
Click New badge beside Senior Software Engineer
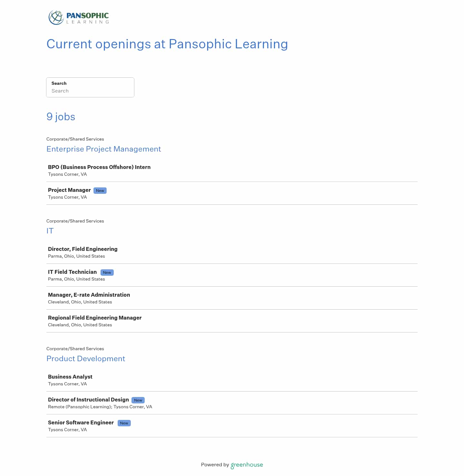pyautogui.click(x=124, y=423)
